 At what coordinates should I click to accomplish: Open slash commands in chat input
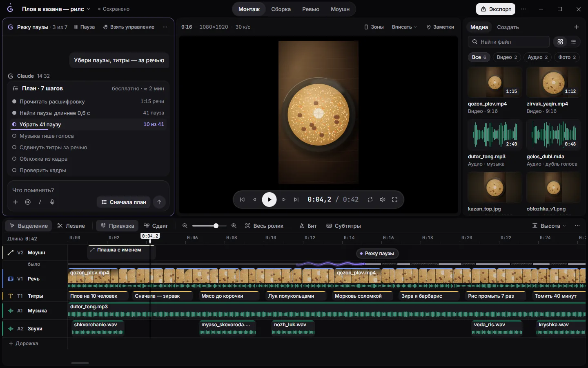click(40, 202)
